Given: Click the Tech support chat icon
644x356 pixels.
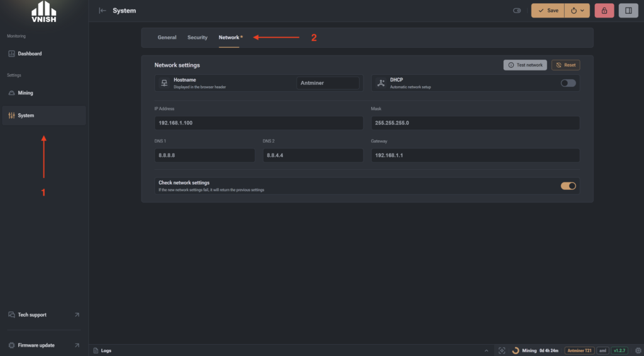Looking at the screenshot, I should coord(11,315).
